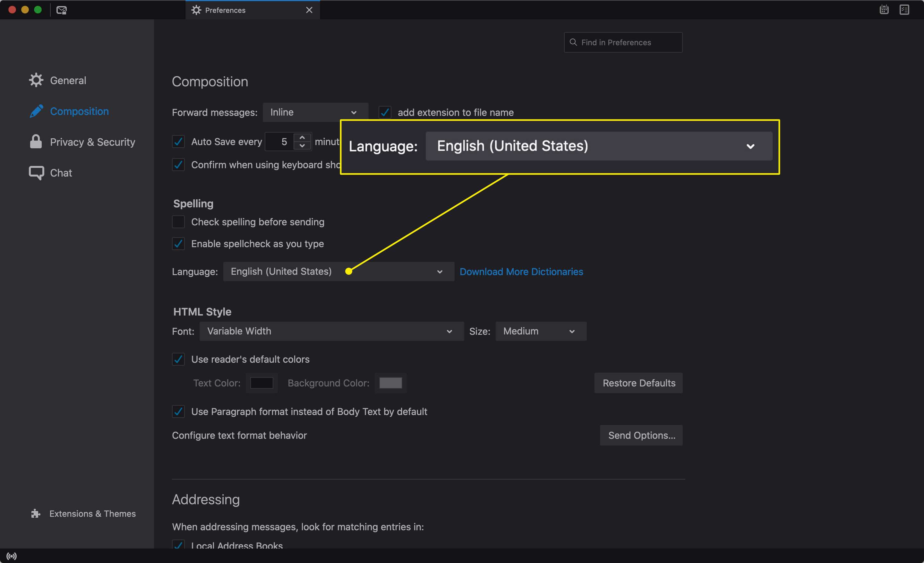Click the chat bubble icon
The height and width of the screenshot is (563, 924).
36,173
